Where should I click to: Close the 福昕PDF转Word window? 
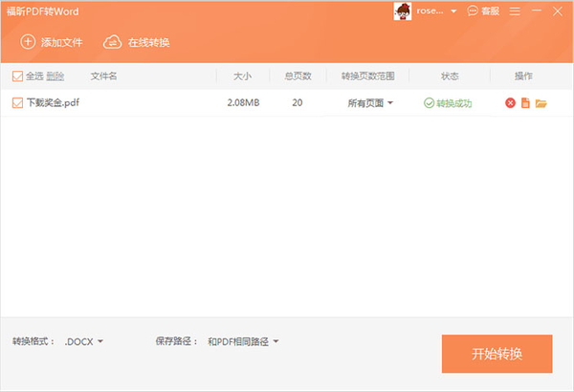(558, 11)
